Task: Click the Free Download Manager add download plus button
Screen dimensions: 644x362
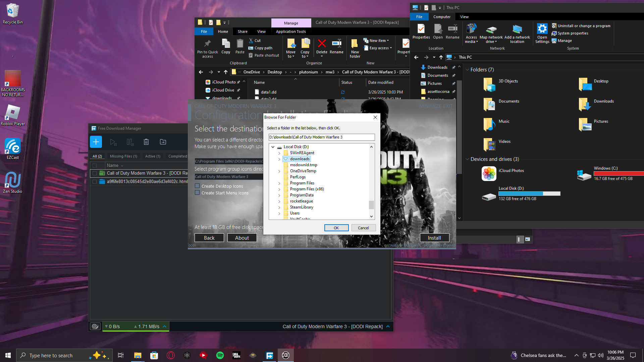Action: [96, 142]
